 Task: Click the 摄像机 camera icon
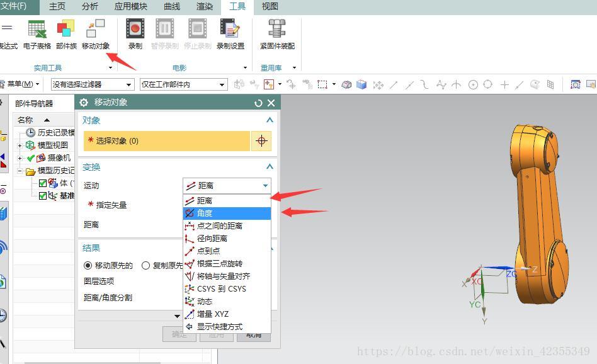[41, 157]
